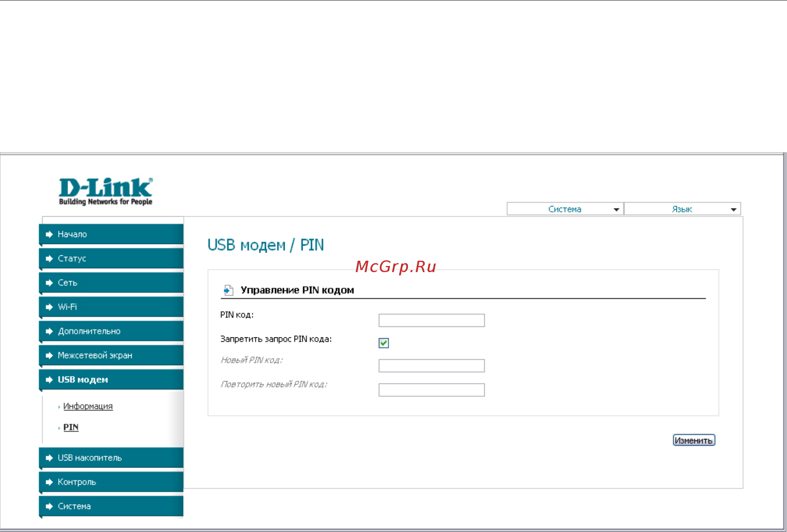Click the Новый PIN код input field

point(432,366)
